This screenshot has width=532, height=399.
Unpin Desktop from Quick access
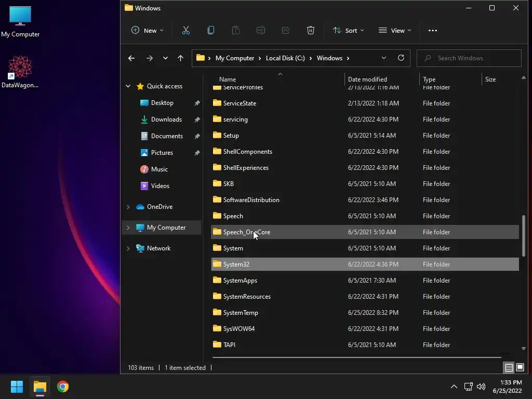[x=197, y=103]
